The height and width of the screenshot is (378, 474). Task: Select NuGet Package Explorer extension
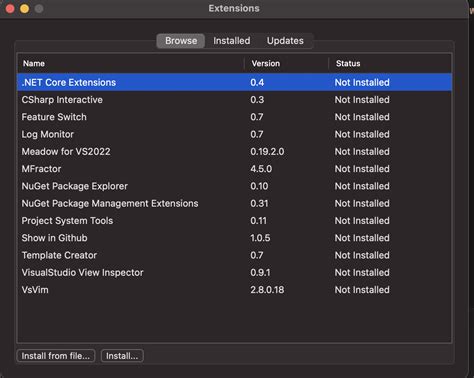(234, 186)
